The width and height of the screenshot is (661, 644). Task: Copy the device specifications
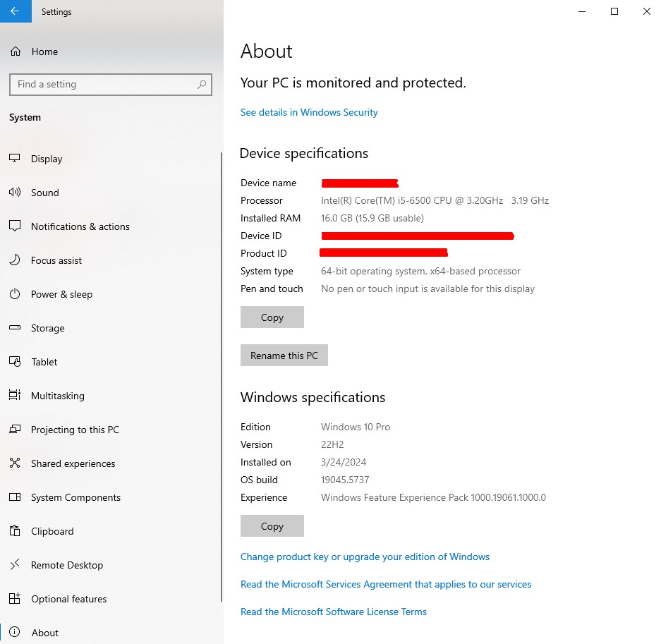(272, 317)
